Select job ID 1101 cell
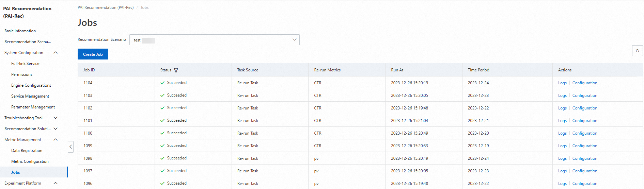The width and height of the screenshot is (644, 189). (88, 121)
